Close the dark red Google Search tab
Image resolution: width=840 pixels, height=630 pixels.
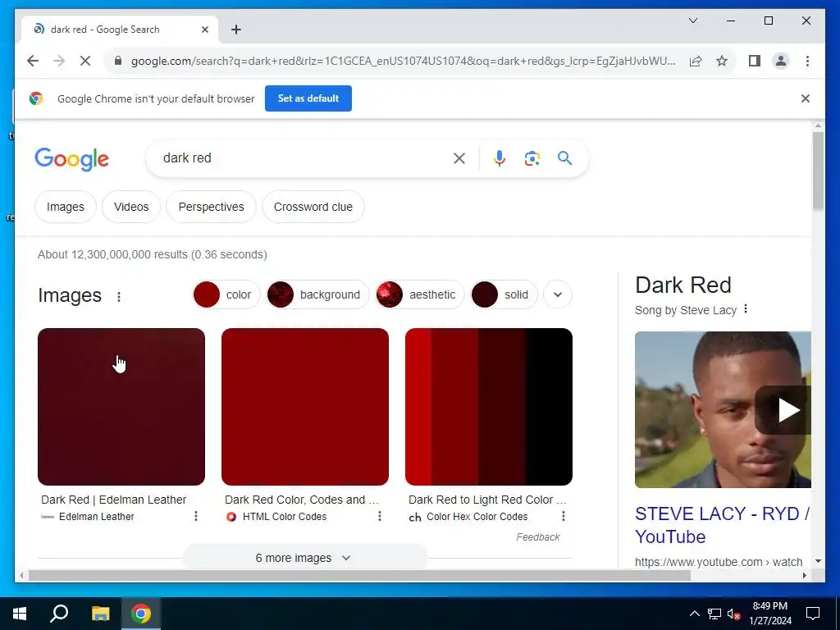[204, 30]
